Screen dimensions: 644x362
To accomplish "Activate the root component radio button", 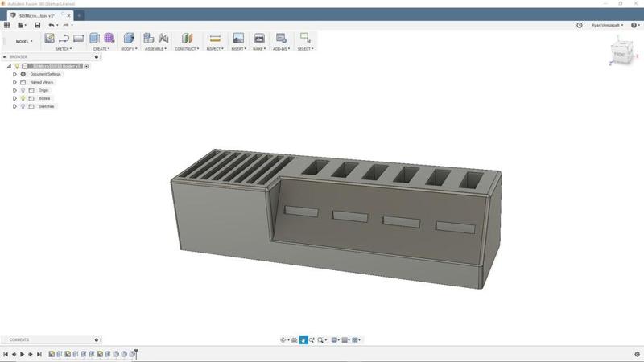I will pyautogui.click(x=87, y=66).
